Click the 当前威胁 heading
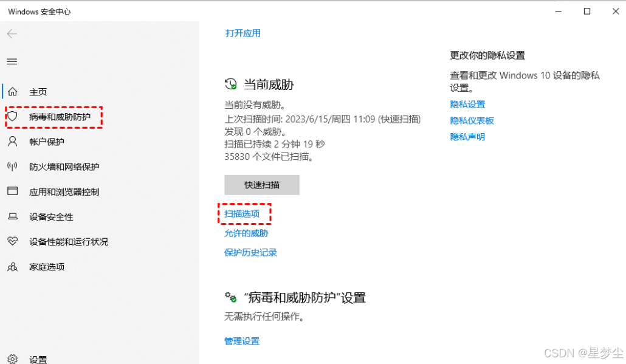 (269, 84)
